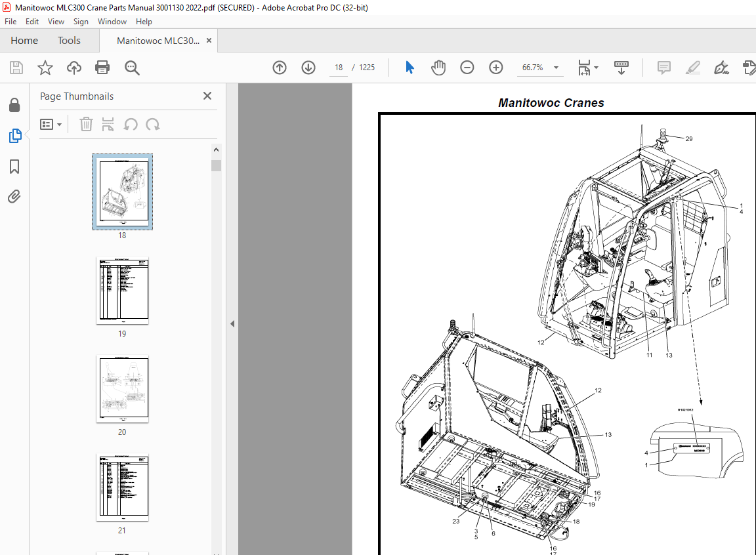Zoom out with the minus icon

467,68
